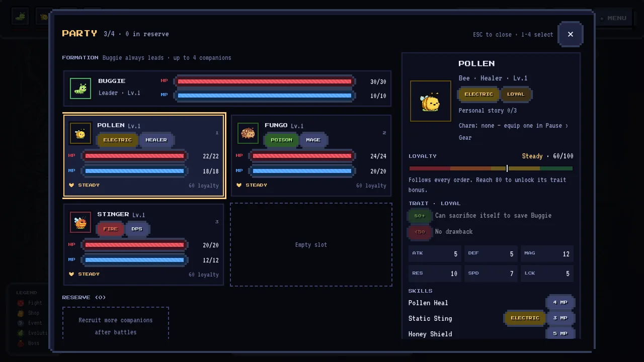Click the RES stat cell showing 10
Viewport: 644px width, 362px height.
[435, 274]
